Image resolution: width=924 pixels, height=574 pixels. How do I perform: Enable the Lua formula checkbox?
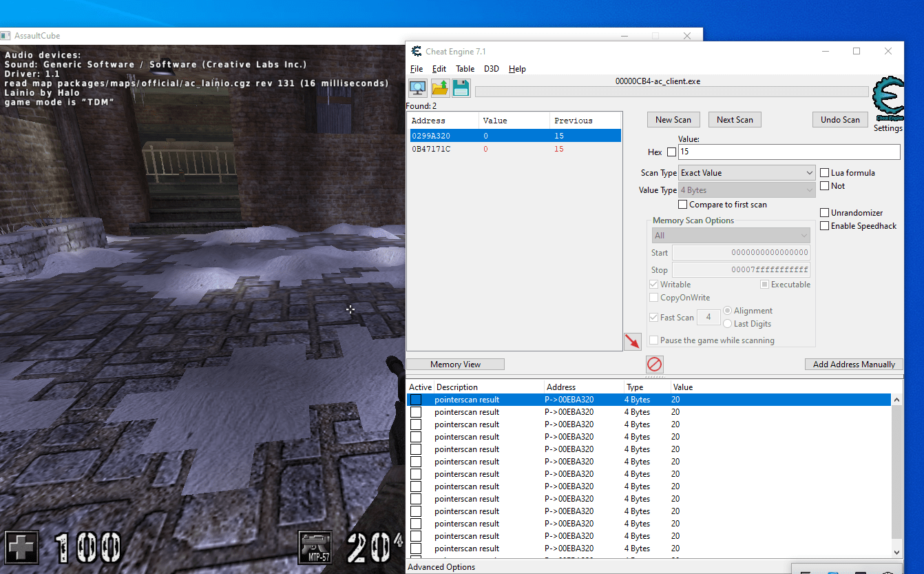(x=824, y=172)
